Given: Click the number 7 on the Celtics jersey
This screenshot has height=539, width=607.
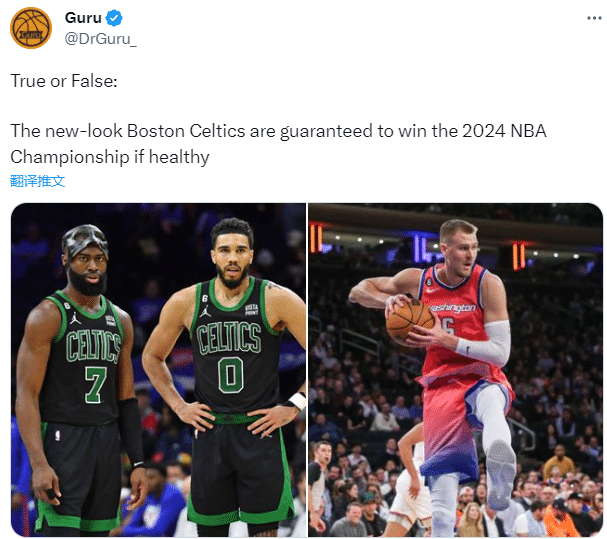Looking at the screenshot, I should [x=94, y=381].
